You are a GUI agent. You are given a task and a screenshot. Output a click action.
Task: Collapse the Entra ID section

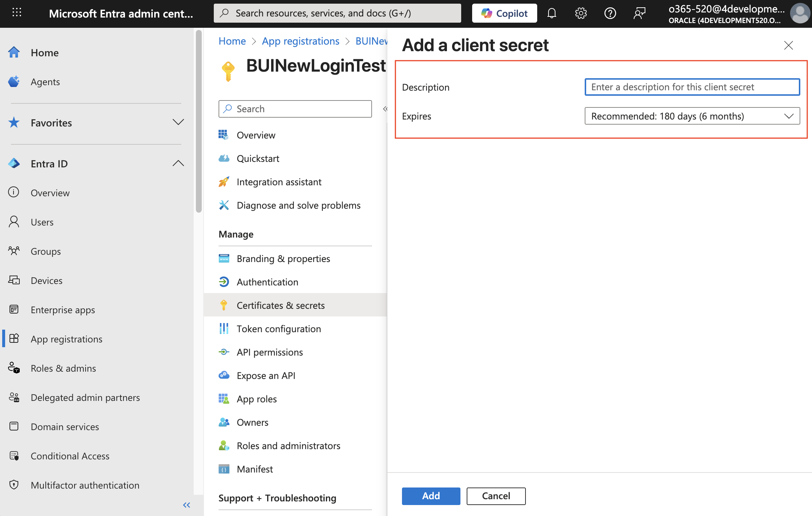(178, 163)
